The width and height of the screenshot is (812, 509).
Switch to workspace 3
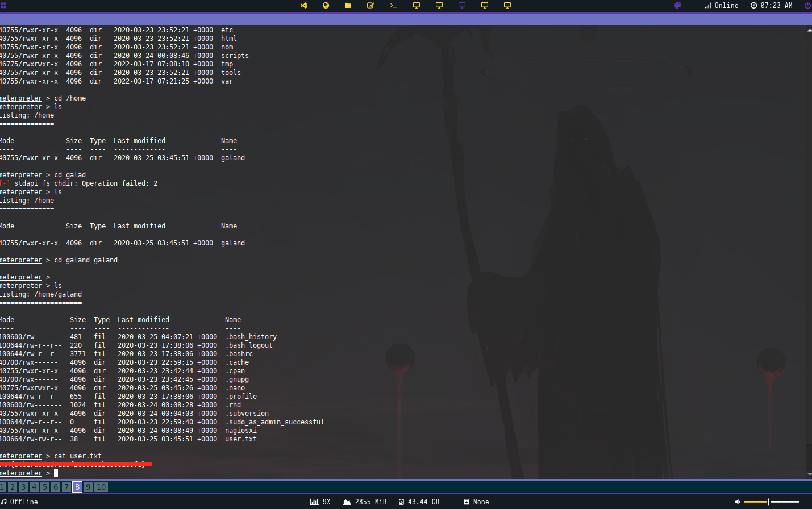[x=23, y=487]
